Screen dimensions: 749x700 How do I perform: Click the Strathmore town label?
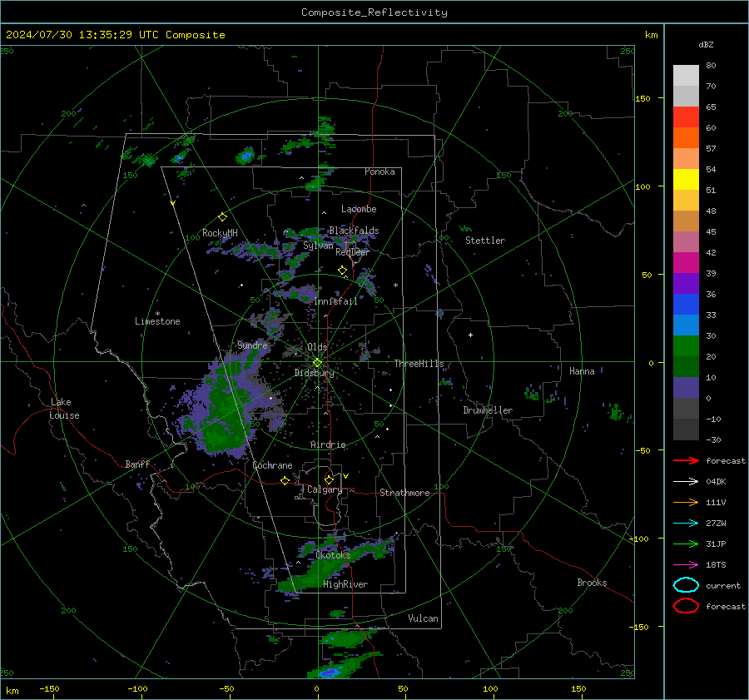pyautogui.click(x=404, y=493)
